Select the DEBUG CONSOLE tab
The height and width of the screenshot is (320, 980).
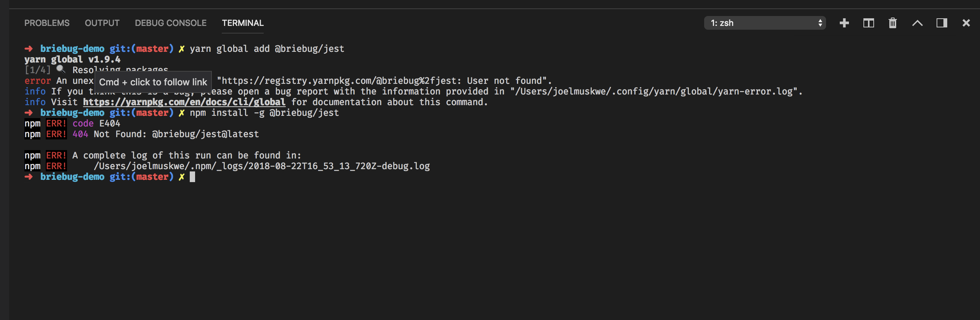[x=170, y=23]
